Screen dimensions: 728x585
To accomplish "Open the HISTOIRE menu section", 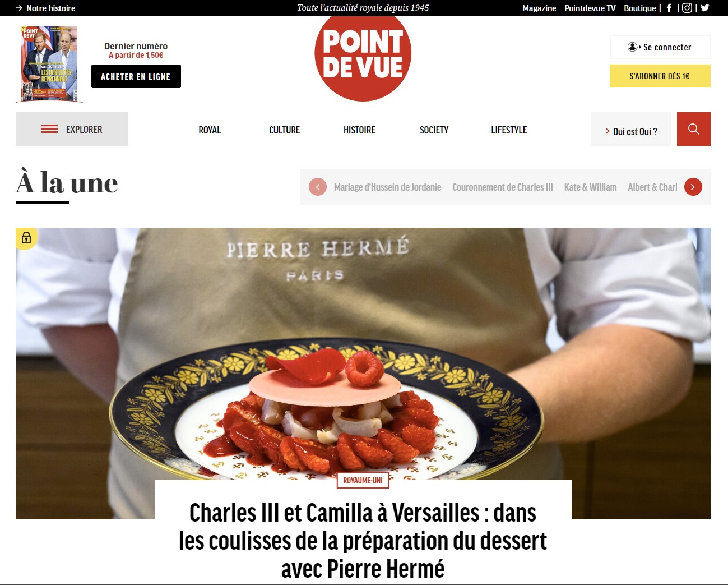I will click(x=359, y=130).
